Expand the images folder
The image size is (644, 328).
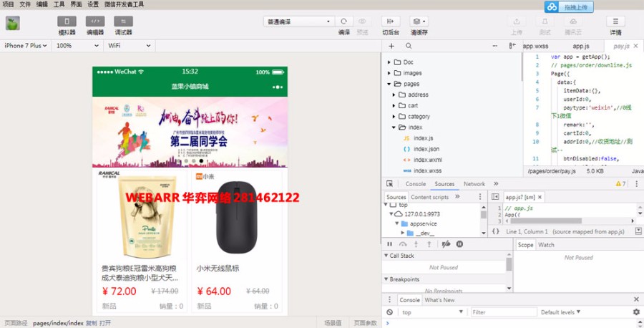point(389,73)
